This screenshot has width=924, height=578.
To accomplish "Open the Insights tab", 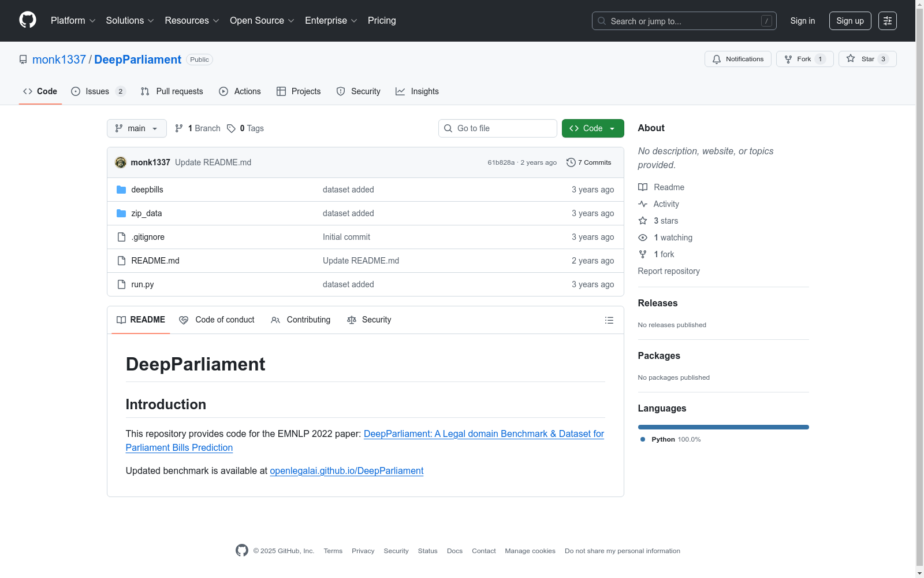I will [417, 91].
